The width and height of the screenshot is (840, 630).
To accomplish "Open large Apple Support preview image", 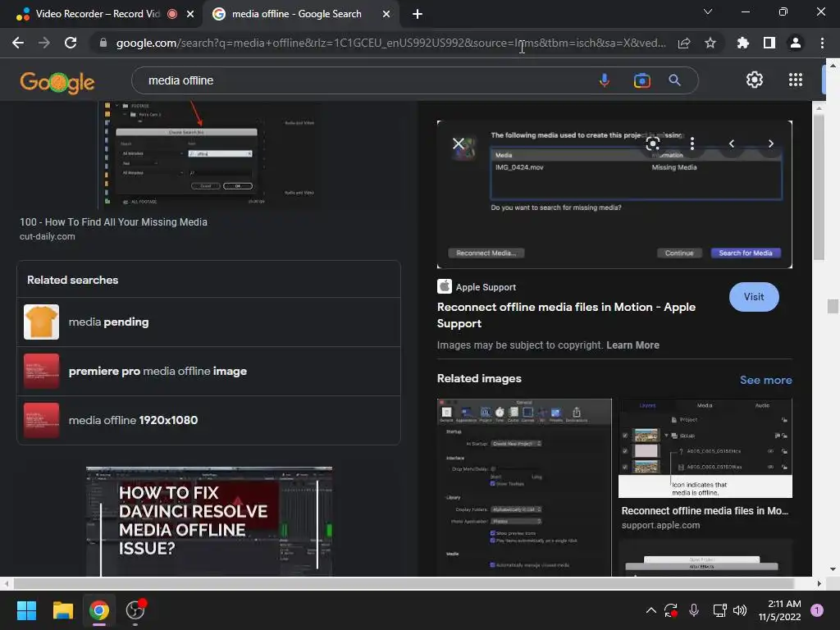I will click(614, 194).
